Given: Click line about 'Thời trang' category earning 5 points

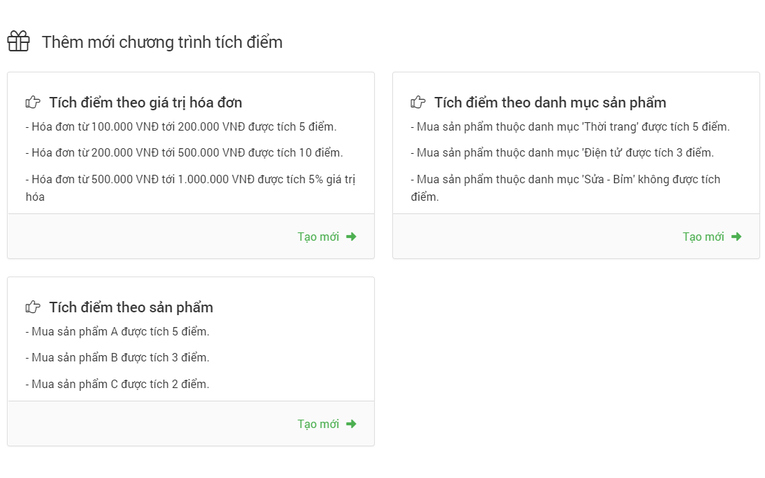Looking at the screenshot, I should click(x=570, y=127).
